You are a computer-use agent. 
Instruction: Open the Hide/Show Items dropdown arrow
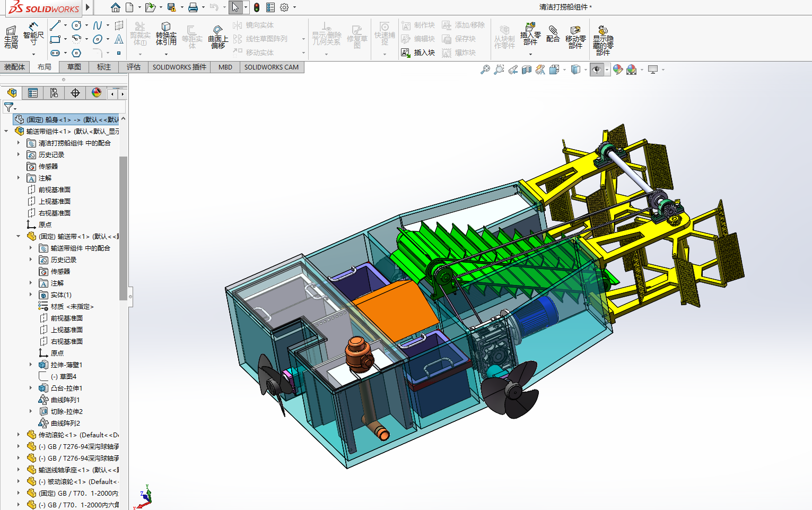(x=607, y=70)
